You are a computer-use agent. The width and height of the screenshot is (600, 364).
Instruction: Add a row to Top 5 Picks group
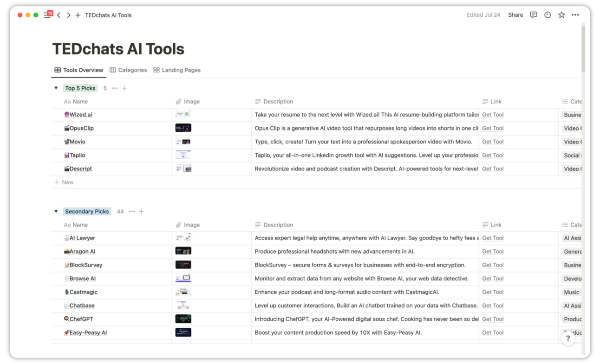124,88
